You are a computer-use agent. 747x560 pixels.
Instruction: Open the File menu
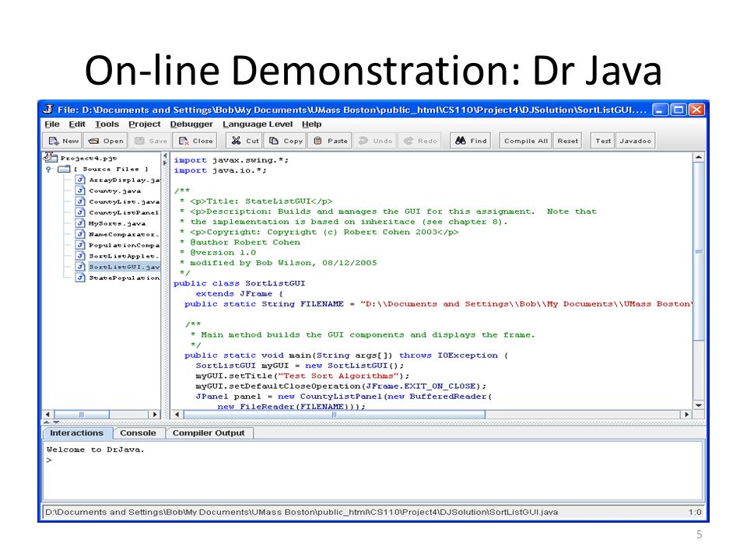52,124
